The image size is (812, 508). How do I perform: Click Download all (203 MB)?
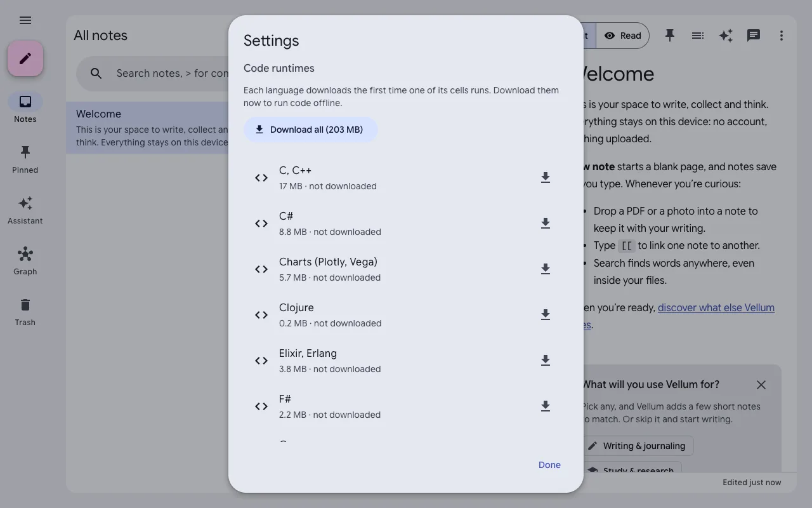pos(311,130)
